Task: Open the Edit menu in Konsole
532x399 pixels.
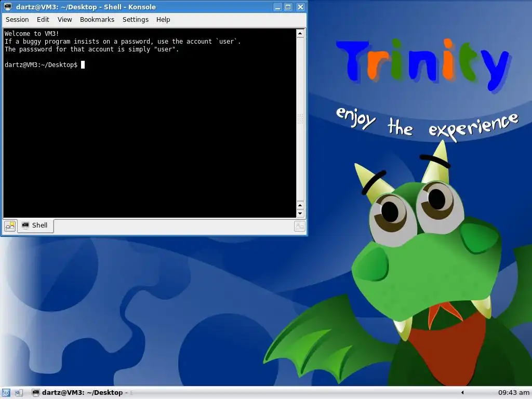Action: pos(43,20)
